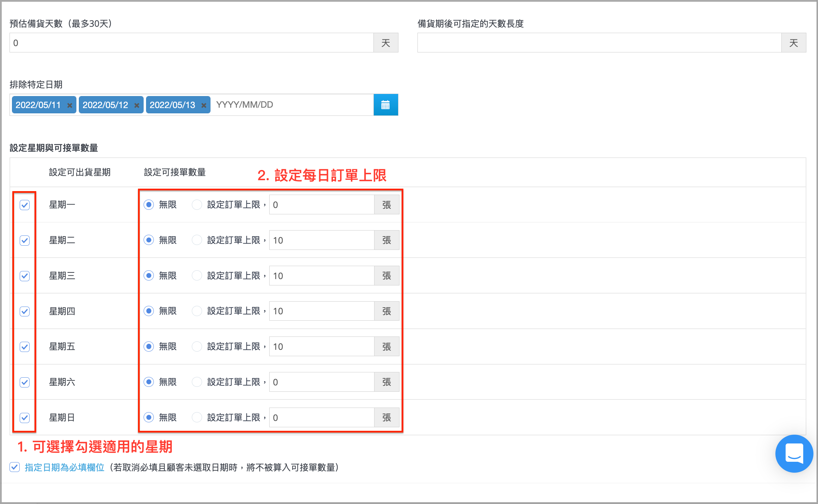Remove the 2022/05/13 excluded date tag
The width and height of the screenshot is (818, 504).
(203, 105)
